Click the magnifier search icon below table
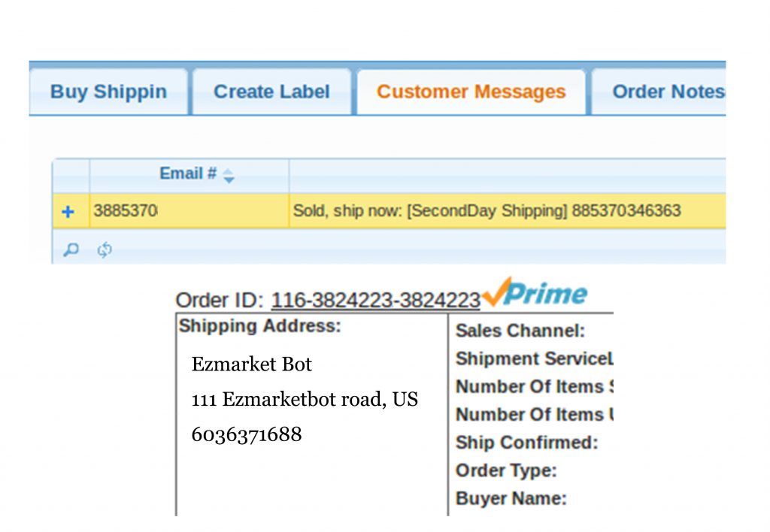 click(71, 249)
